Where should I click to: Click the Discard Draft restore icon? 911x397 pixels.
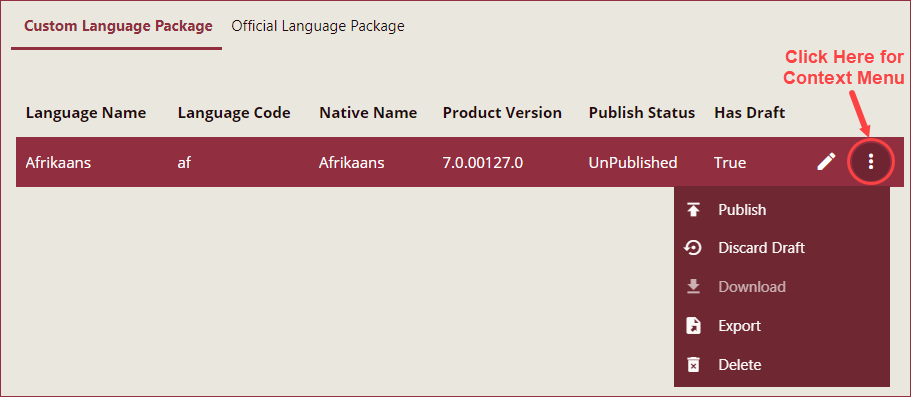[x=693, y=248]
